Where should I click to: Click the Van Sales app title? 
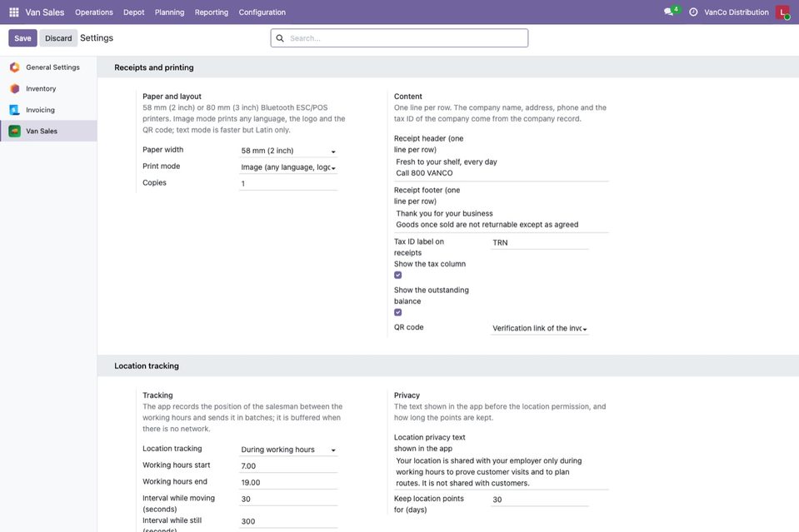pos(45,12)
